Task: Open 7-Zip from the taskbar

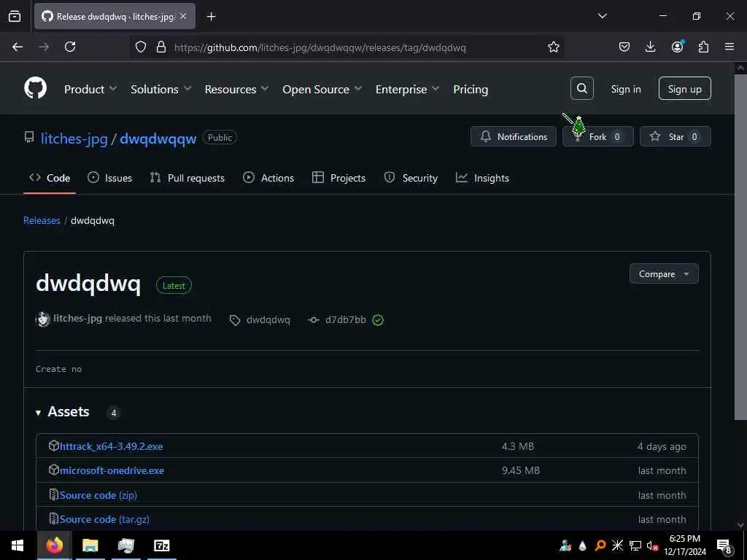Action: [161, 545]
